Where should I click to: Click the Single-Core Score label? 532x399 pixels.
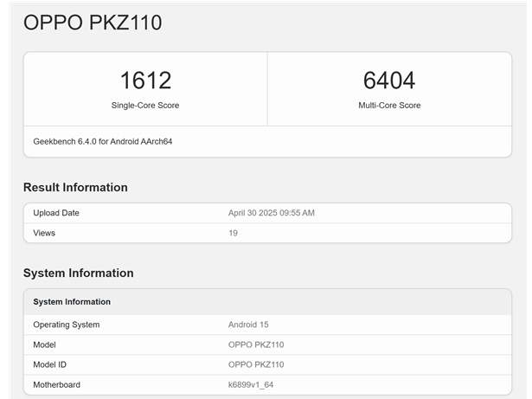pos(145,106)
